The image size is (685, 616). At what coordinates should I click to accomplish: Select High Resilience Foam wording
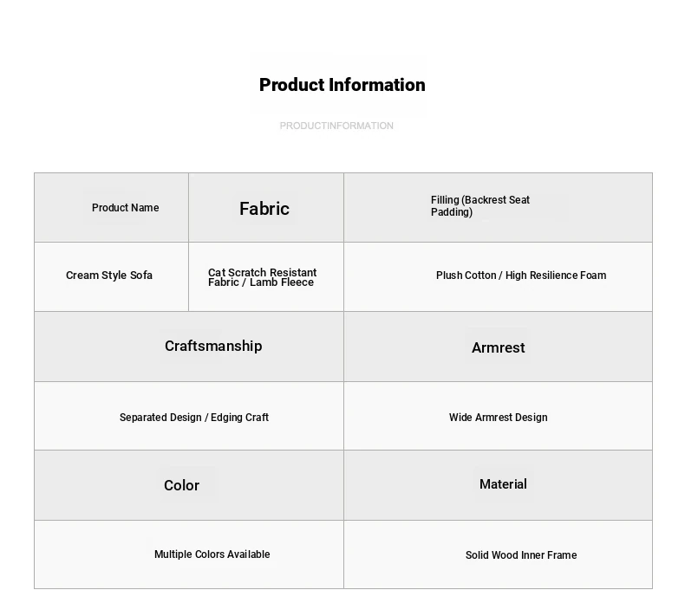pos(556,276)
